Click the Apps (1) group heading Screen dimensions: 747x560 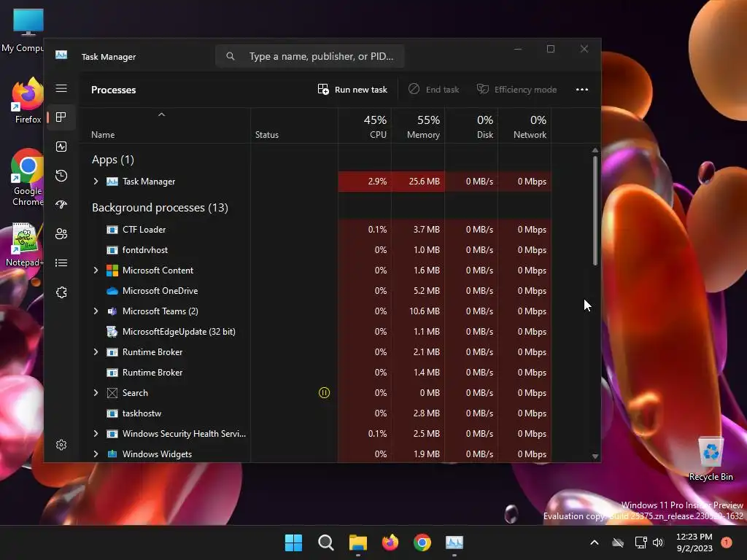click(112, 160)
